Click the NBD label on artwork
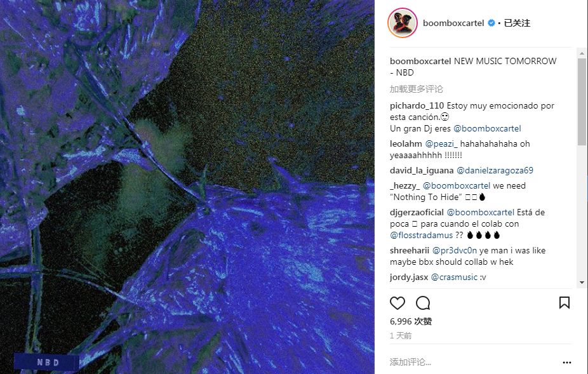The image size is (588, 374). click(x=47, y=363)
